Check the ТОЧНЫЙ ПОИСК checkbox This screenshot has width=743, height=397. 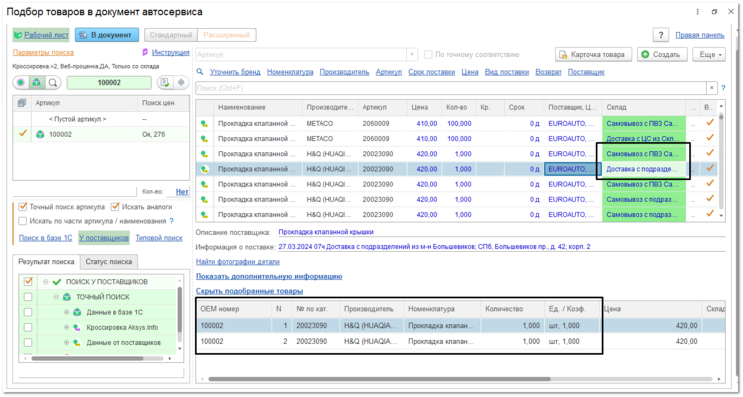28,297
